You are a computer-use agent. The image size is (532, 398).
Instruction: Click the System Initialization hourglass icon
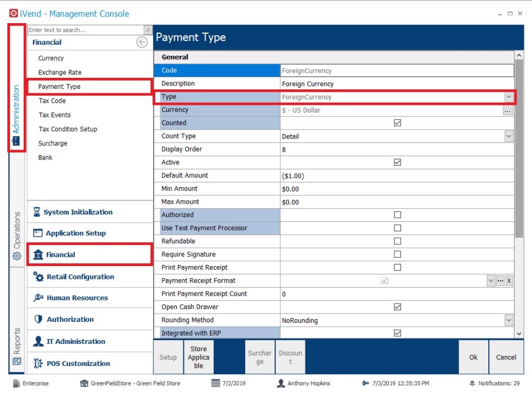pos(37,212)
